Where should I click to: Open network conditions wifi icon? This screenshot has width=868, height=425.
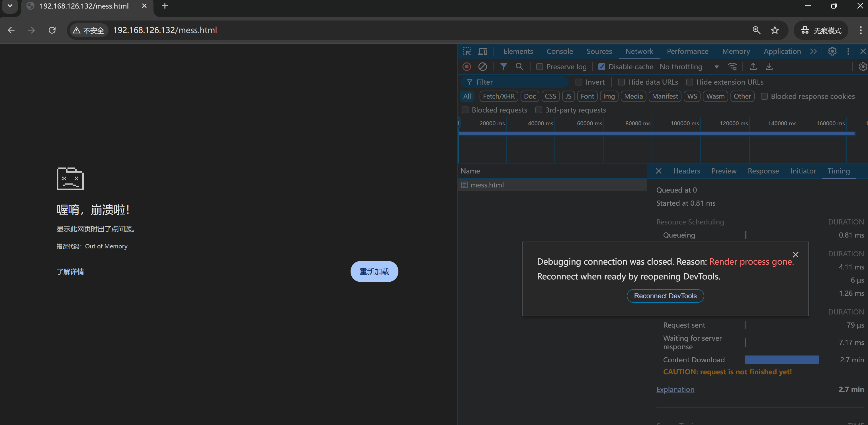pos(732,67)
